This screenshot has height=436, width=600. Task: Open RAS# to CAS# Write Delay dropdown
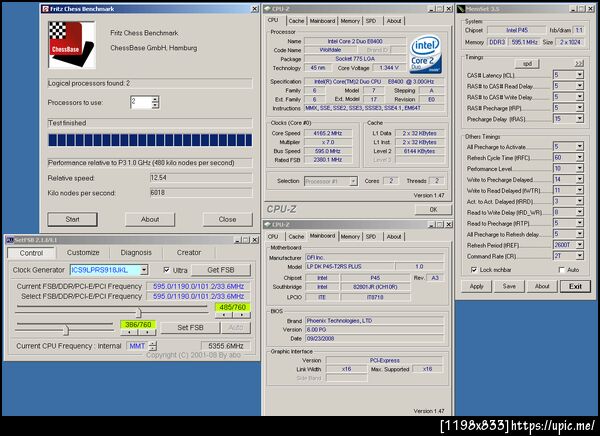coord(580,97)
